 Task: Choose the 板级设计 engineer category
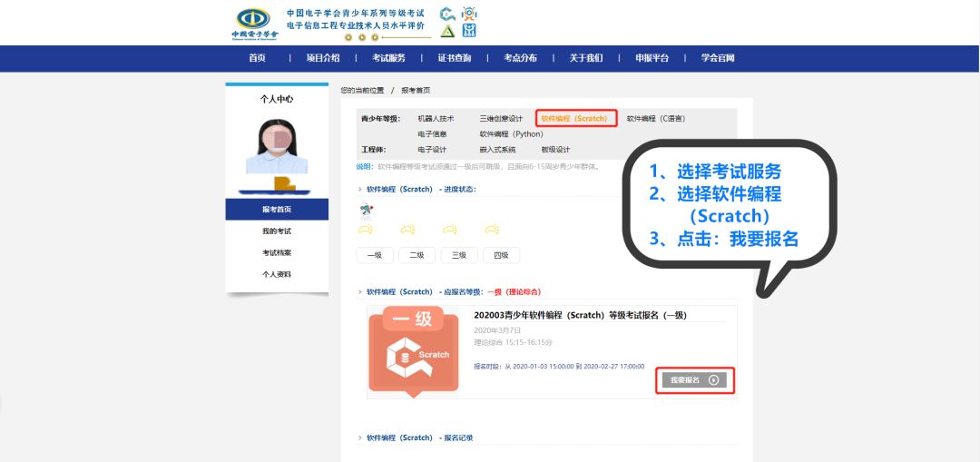pyautogui.click(x=555, y=150)
